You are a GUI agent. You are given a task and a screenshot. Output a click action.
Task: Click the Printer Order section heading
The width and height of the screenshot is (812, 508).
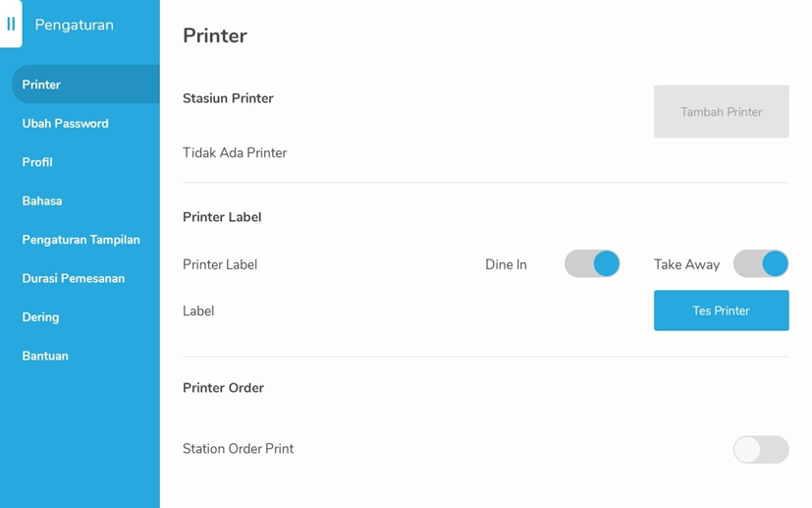coord(223,388)
